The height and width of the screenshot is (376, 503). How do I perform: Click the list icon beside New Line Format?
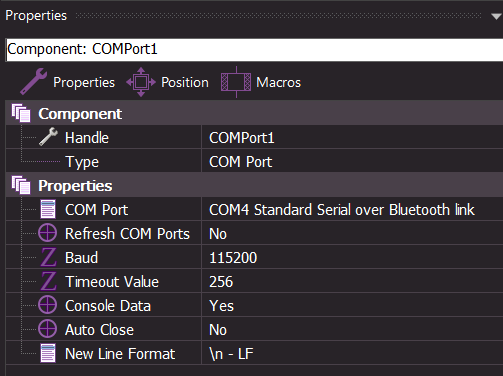click(x=48, y=353)
